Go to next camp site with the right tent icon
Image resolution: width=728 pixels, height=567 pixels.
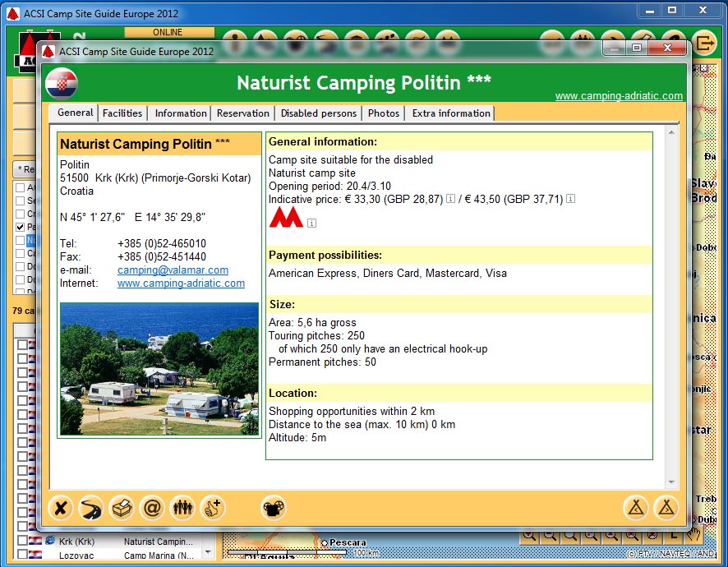(666, 508)
